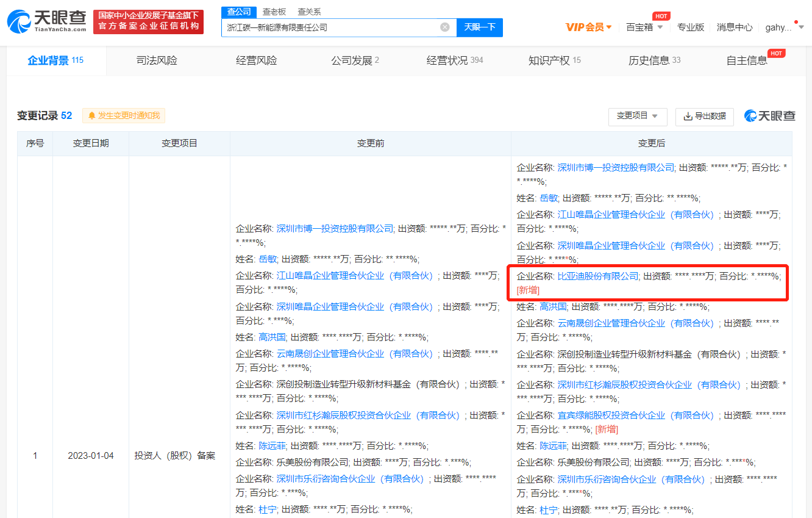This screenshot has height=518, width=812.
Task: Open 陈远菲 link in 变更后 column
Action: pos(553,445)
